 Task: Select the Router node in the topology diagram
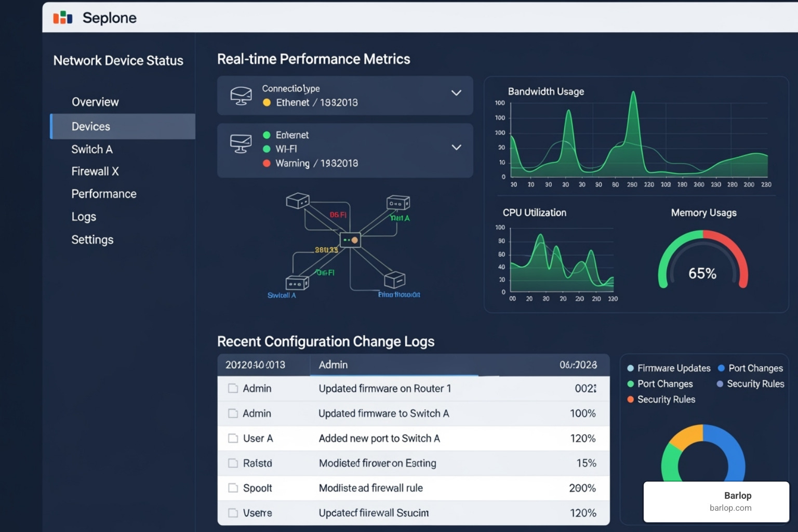[350, 240]
